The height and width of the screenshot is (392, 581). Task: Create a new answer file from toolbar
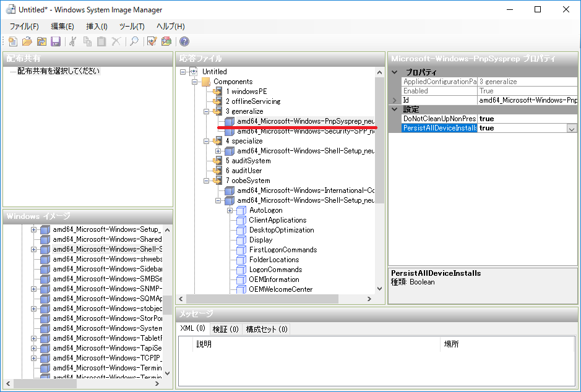pyautogui.click(x=12, y=41)
